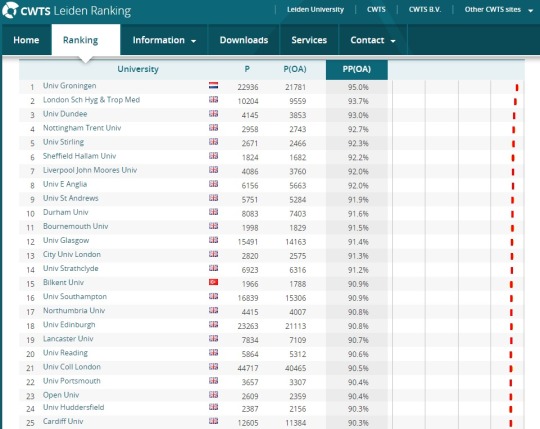Open the CWTS B.V. link
Screen dimensions: 540x429
click(425, 10)
